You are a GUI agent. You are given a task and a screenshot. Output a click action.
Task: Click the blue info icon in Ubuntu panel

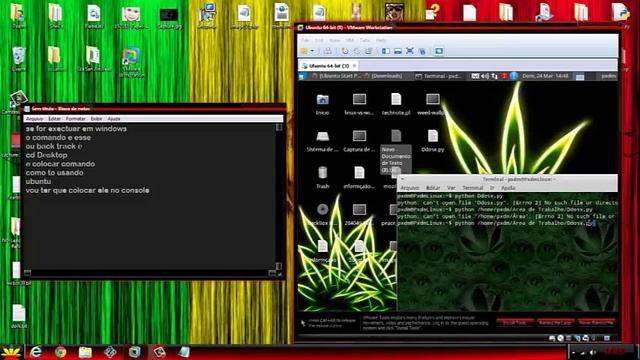(x=513, y=76)
